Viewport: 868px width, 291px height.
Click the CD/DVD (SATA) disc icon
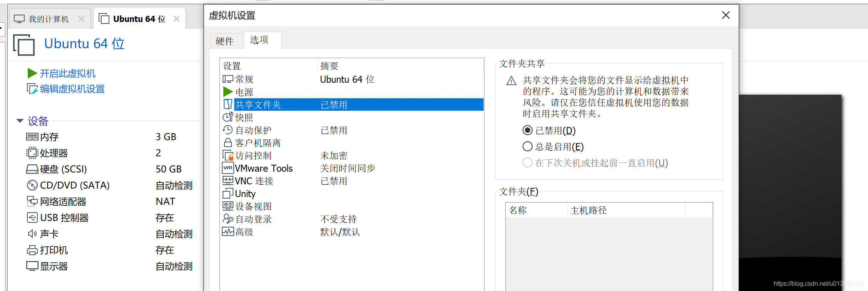coord(32,185)
